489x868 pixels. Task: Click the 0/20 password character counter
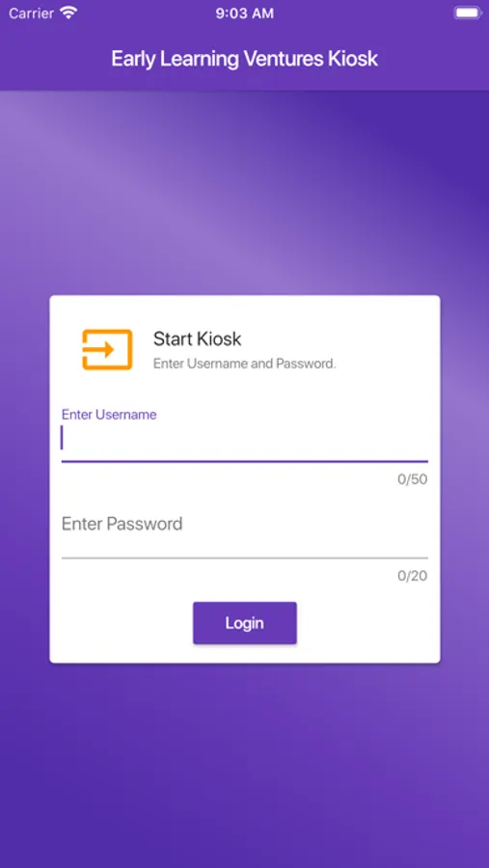[413, 577]
